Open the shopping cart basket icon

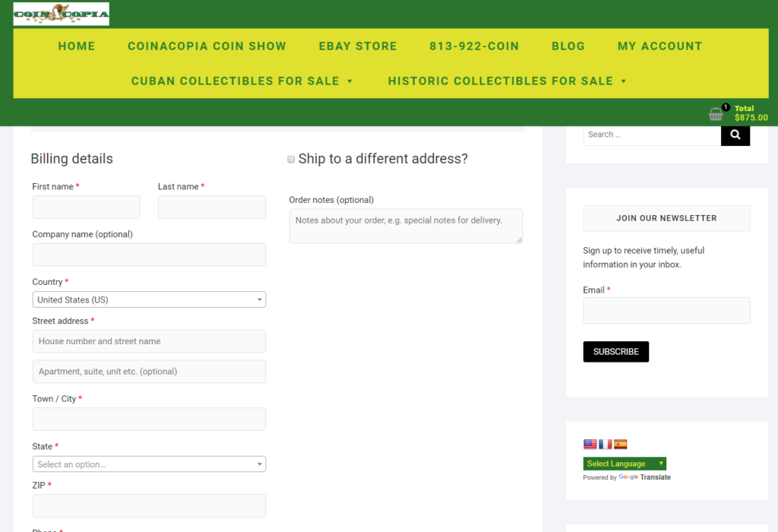(716, 114)
